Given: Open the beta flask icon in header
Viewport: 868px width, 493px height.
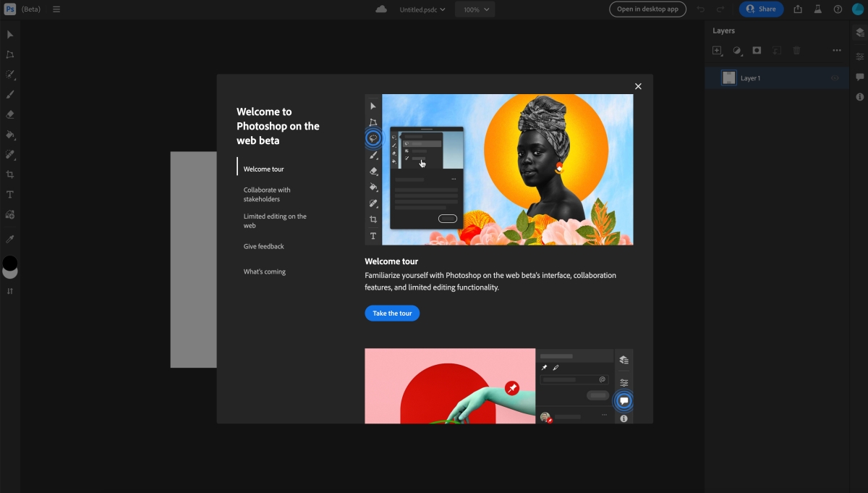Looking at the screenshot, I should pyautogui.click(x=818, y=9).
